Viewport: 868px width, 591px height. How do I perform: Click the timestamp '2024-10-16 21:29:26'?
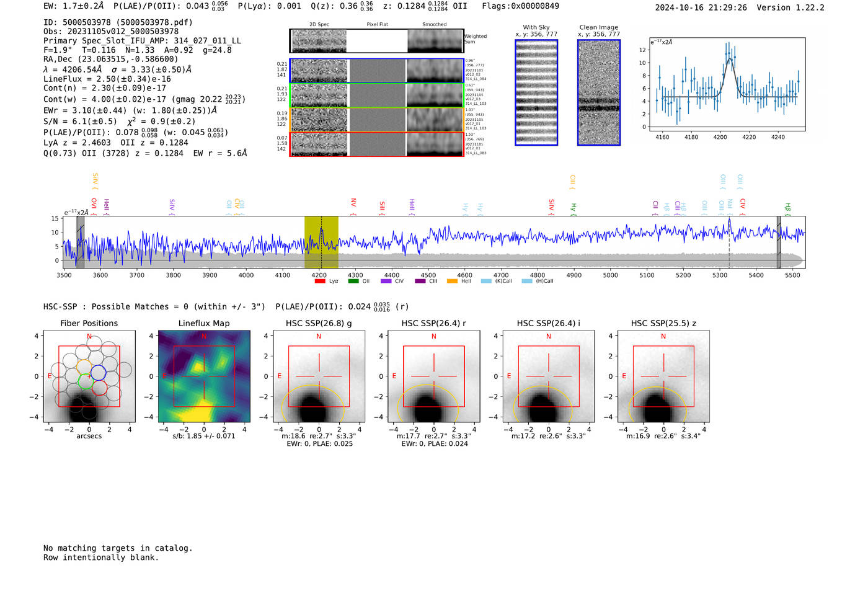tap(701, 7)
